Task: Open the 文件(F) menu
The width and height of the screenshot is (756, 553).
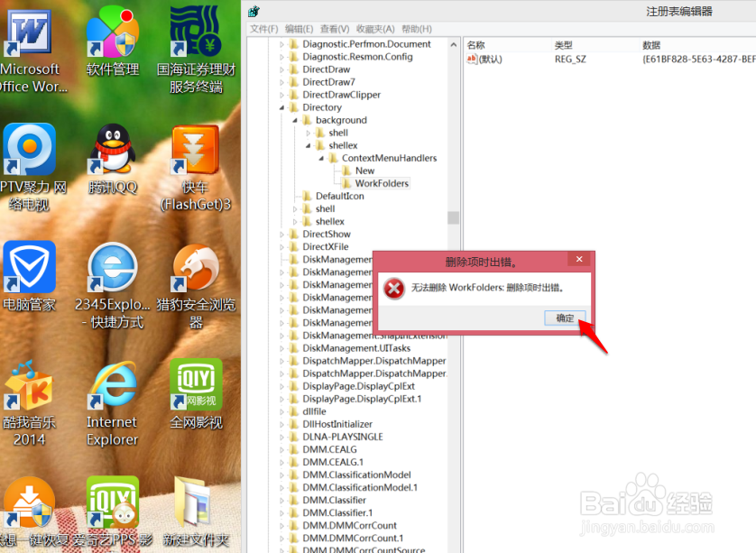Action: point(263,29)
